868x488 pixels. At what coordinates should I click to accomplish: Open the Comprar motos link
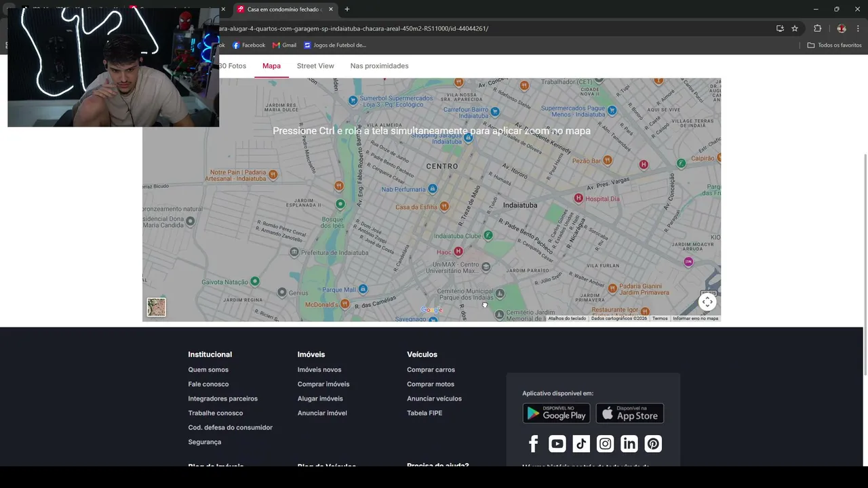tap(431, 384)
